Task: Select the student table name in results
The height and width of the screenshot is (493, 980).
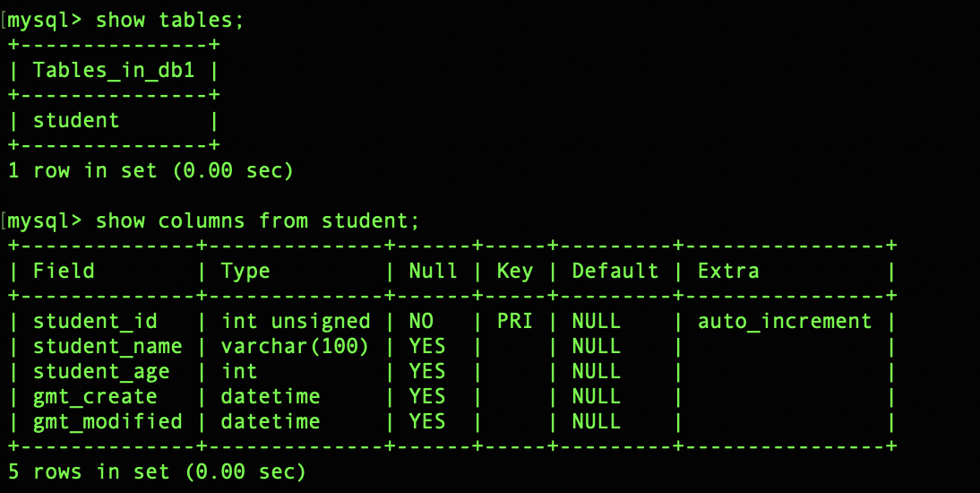Action: (x=76, y=120)
